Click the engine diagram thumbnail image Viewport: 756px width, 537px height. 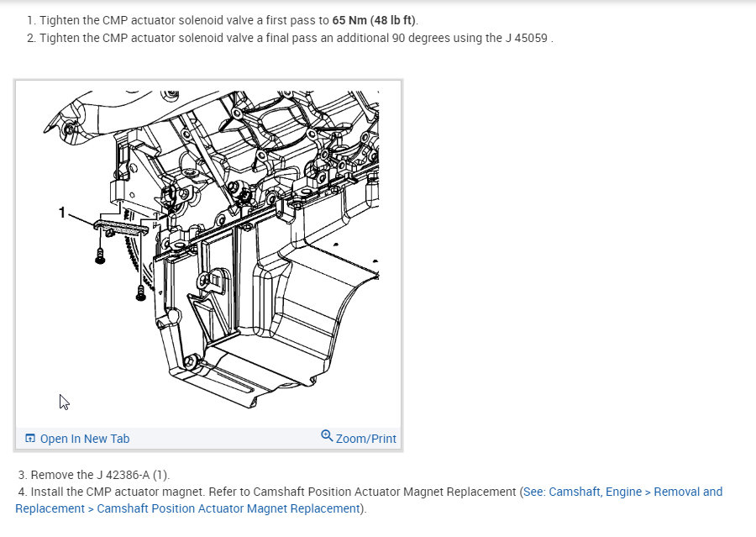click(210, 252)
